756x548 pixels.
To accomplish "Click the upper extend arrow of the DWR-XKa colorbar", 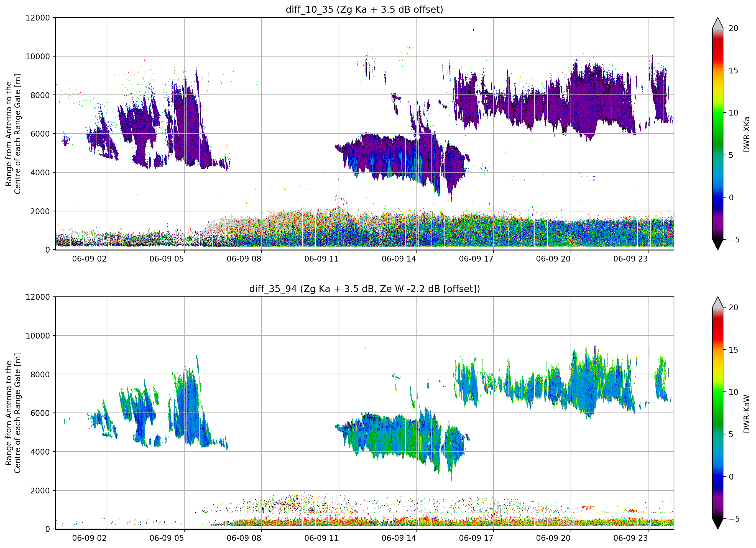I will coord(718,23).
